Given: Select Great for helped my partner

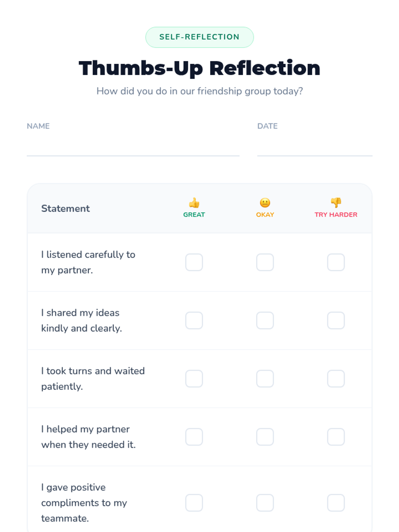Looking at the screenshot, I should point(194,437).
